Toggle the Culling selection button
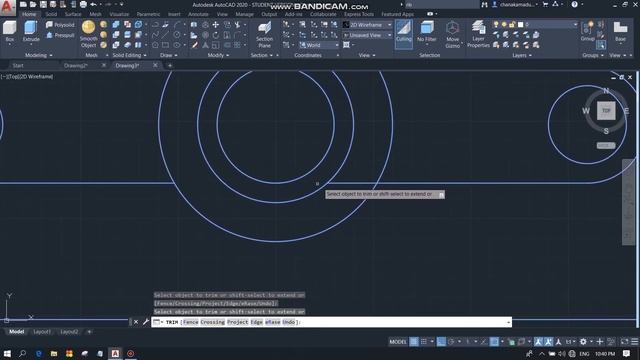 point(403,33)
